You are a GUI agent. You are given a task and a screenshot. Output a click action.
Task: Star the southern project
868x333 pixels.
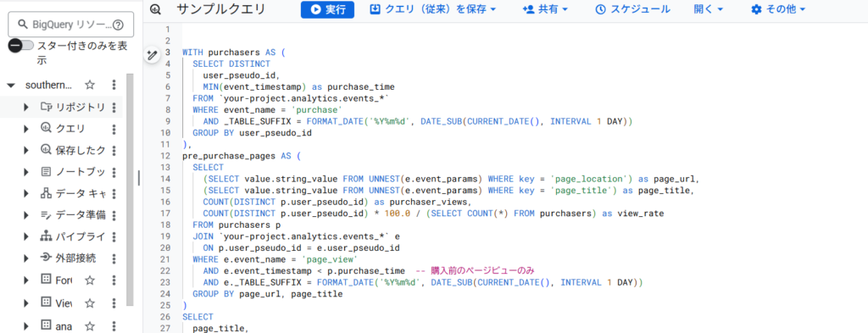[90, 86]
